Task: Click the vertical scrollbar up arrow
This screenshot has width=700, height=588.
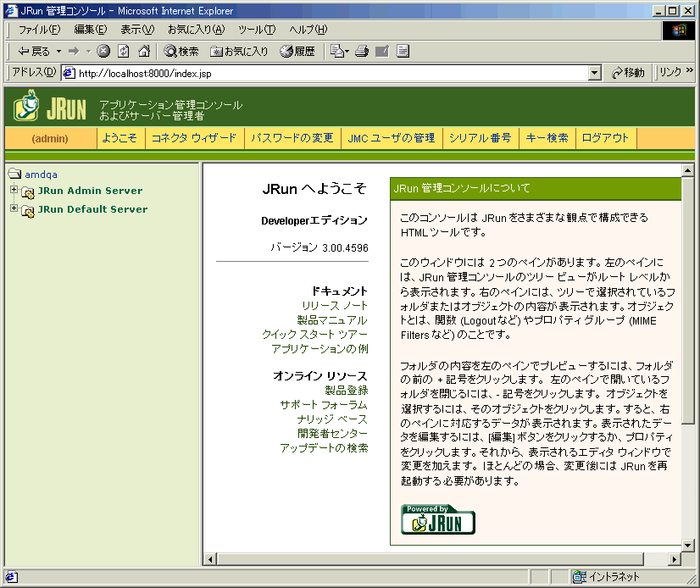Action: [x=687, y=170]
